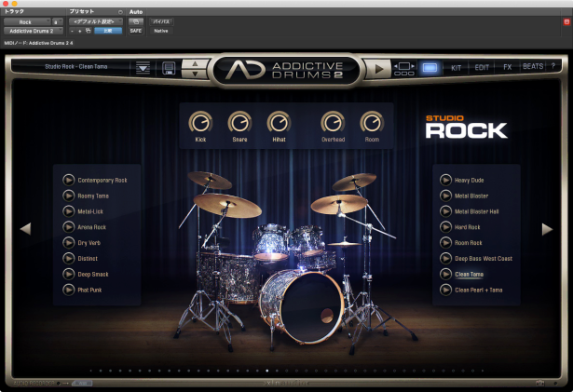Go to previous gallery page with left arrow
This screenshot has height=392, width=573.
coord(26,228)
